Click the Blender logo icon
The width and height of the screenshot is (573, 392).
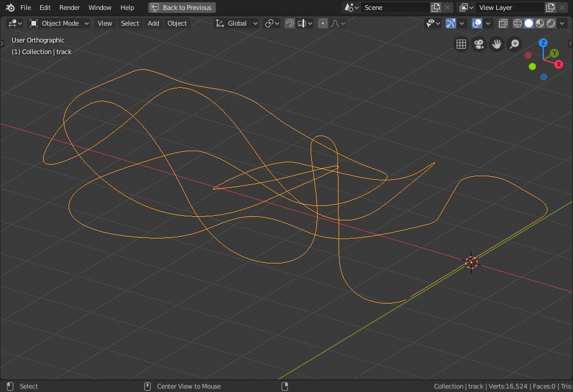click(10, 8)
